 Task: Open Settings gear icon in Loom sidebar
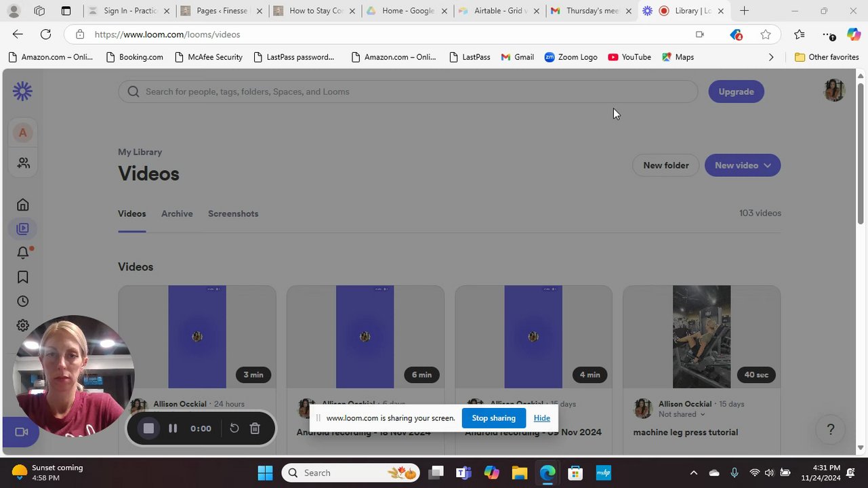[22, 325]
